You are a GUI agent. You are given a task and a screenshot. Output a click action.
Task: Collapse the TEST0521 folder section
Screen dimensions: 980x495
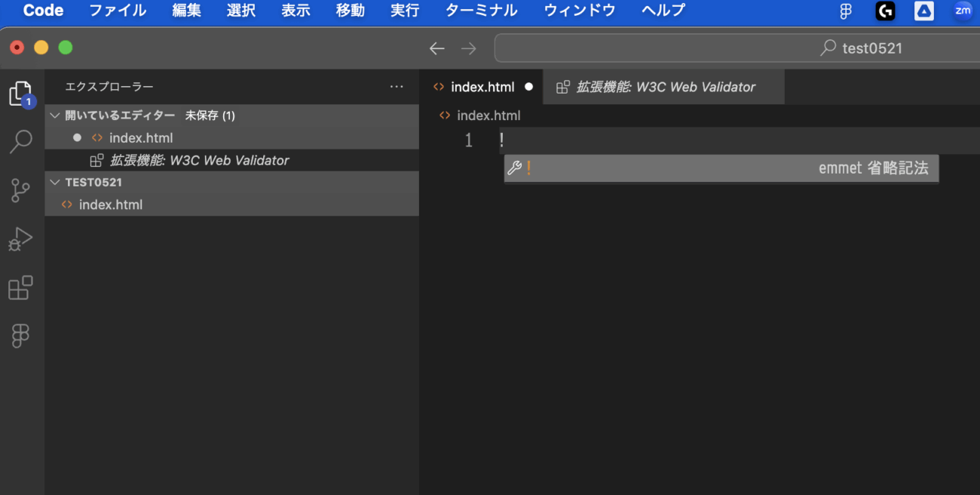(54, 182)
